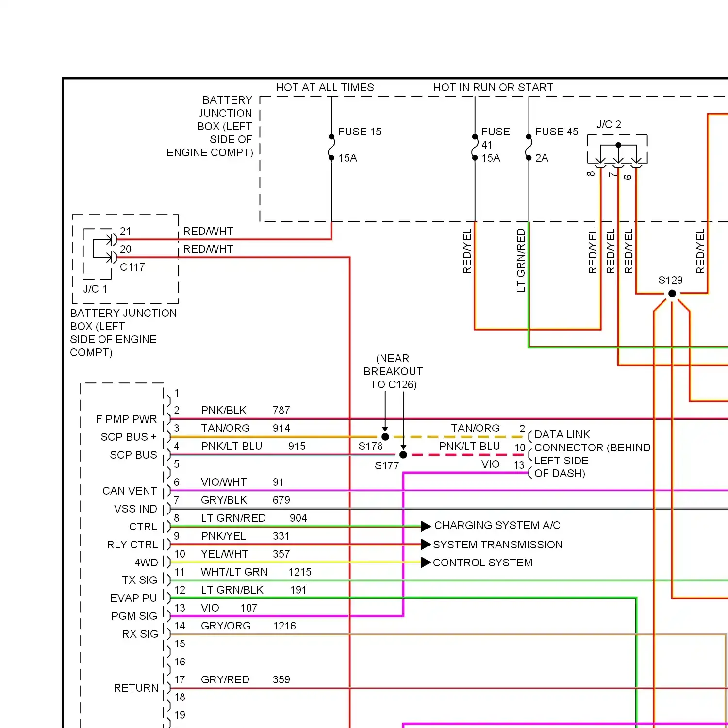The image size is (728, 728).
Task: Click the "S129" splice label
Action: point(670,280)
